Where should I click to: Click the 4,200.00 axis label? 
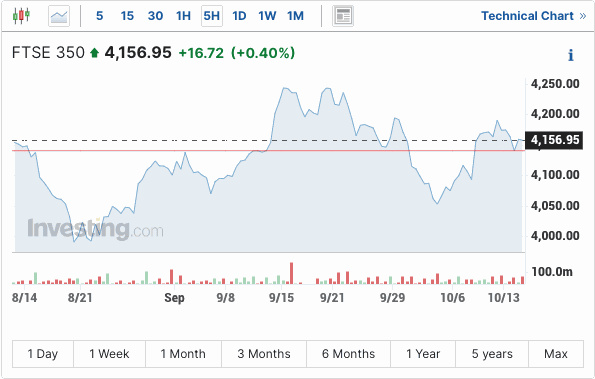(x=555, y=114)
